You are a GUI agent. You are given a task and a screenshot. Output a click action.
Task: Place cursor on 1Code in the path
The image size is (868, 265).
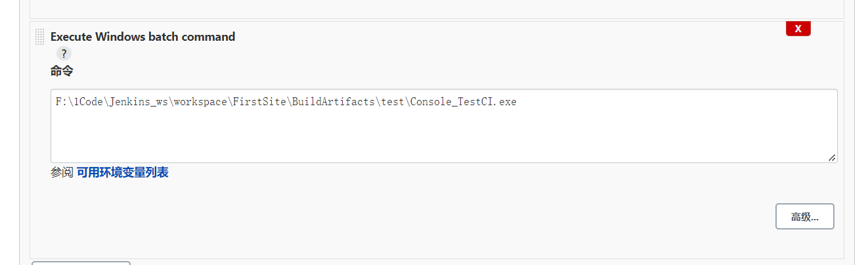point(90,103)
